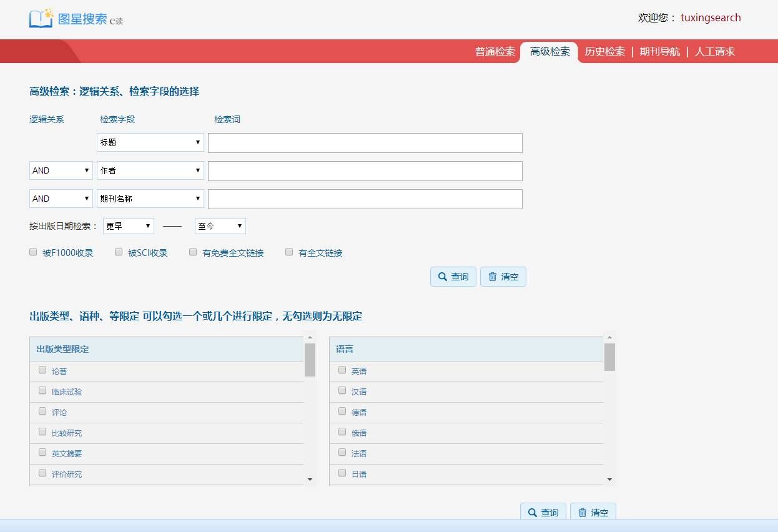Check the 有免费全文链接 option

coord(193,252)
